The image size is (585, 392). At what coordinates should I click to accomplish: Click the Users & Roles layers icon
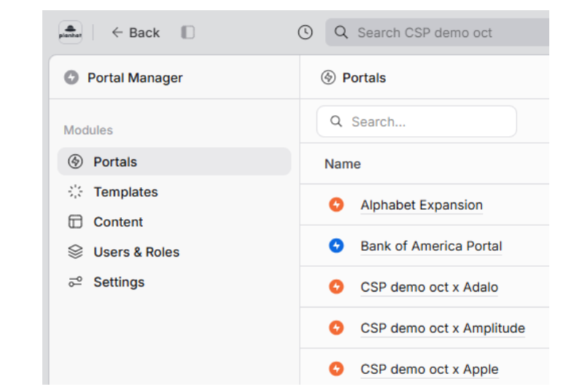[x=75, y=252]
